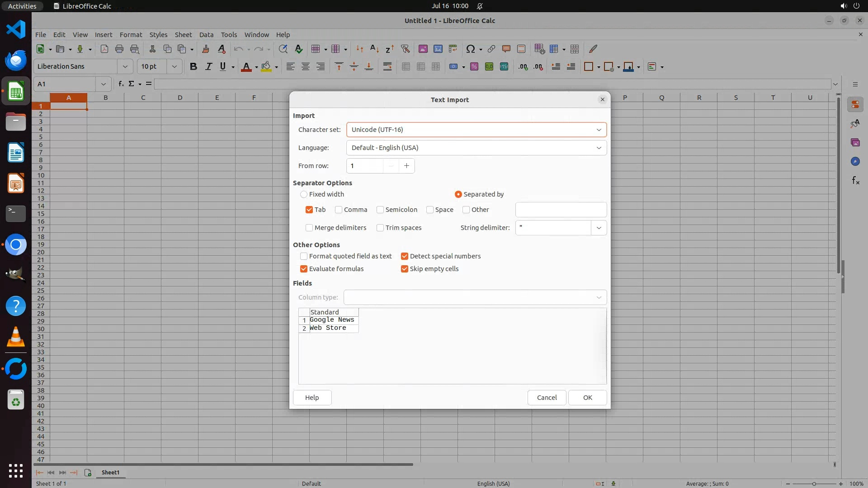Click the Sort Ascending toolbar icon

pos(374,49)
